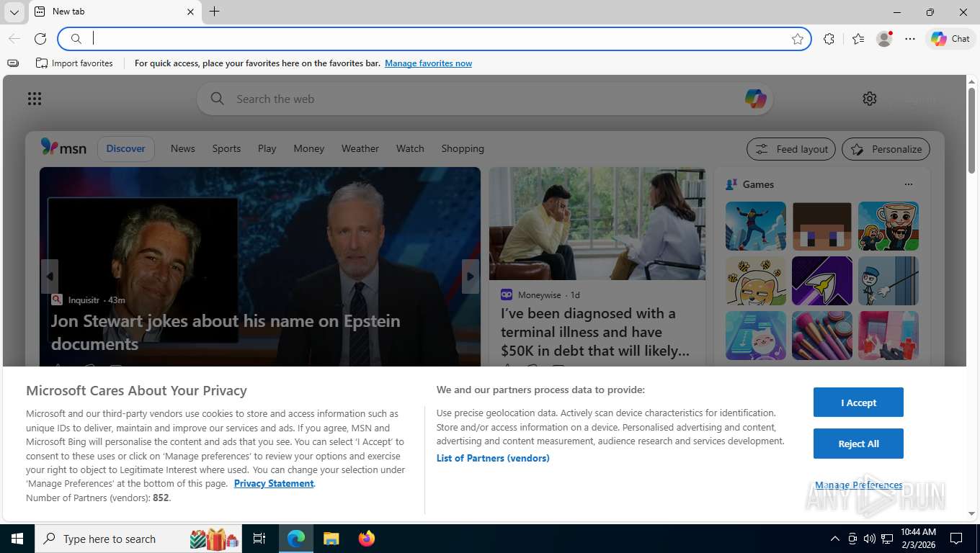
Task: Open the makeup brushes game thumbnail
Action: [822, 336]
